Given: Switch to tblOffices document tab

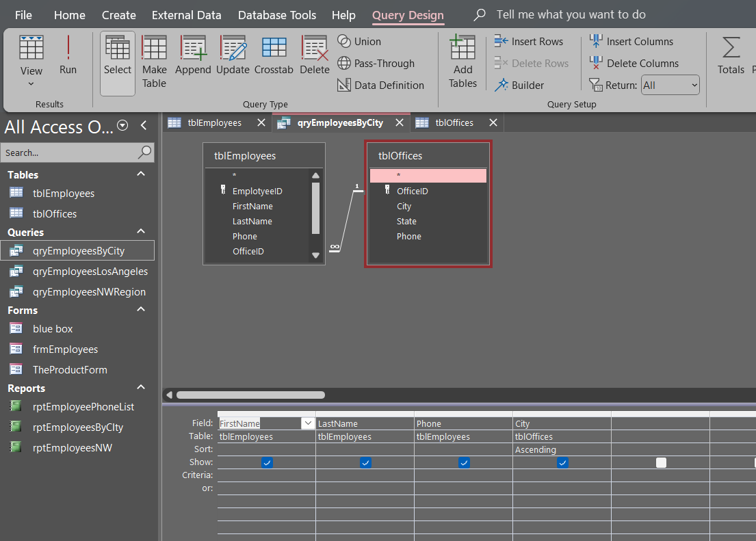Looking at the screenshot, I should 454,123.
